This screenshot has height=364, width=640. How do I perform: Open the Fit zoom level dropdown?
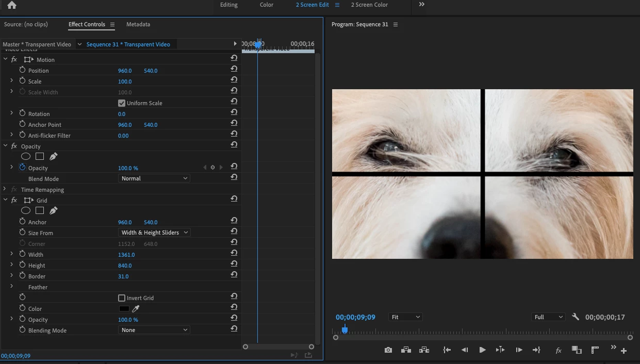[405, 317]
